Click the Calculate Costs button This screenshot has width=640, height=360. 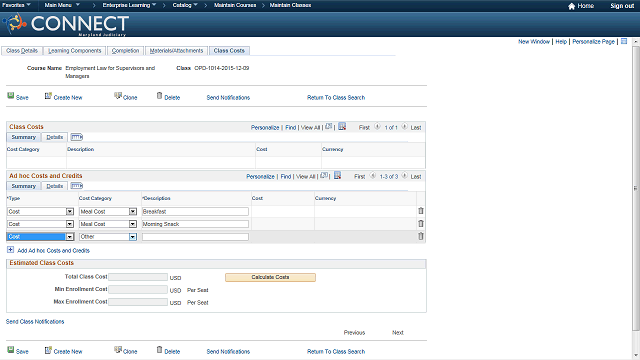(x=270, y=277)
